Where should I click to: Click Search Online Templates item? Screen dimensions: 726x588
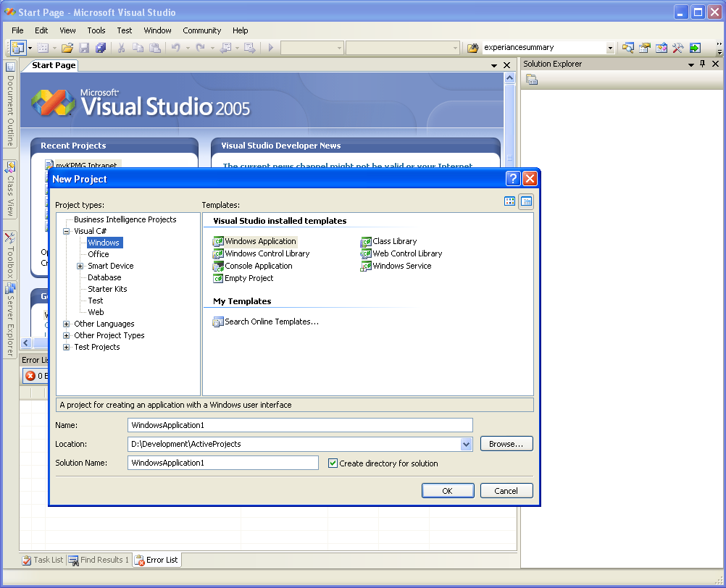click(266, 322)
